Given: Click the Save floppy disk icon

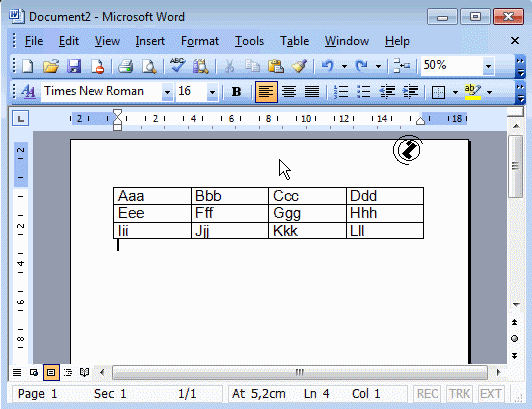Looking at the screenshot, I should coord(74,66).
